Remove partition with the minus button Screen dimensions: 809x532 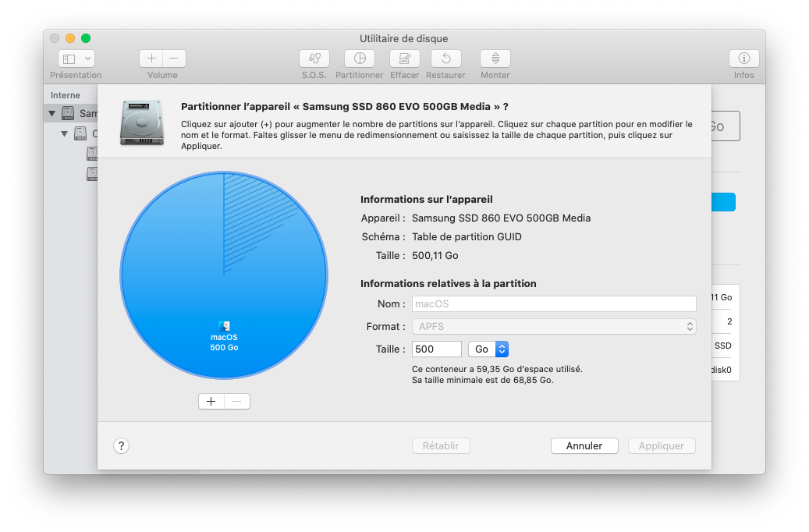[x=237, y=402]
